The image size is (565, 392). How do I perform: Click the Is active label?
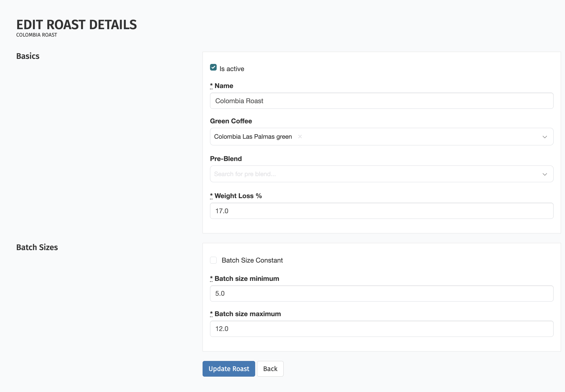tap(232, 69)
